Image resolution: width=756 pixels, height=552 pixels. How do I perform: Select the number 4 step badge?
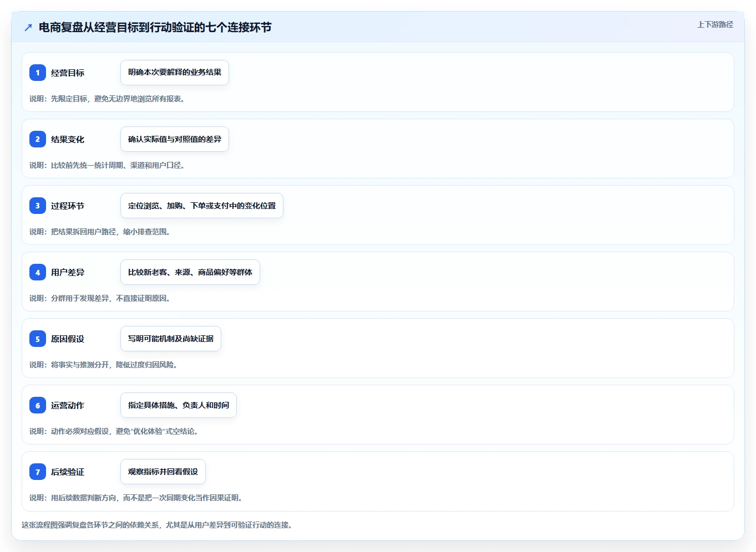coord(38,272)
